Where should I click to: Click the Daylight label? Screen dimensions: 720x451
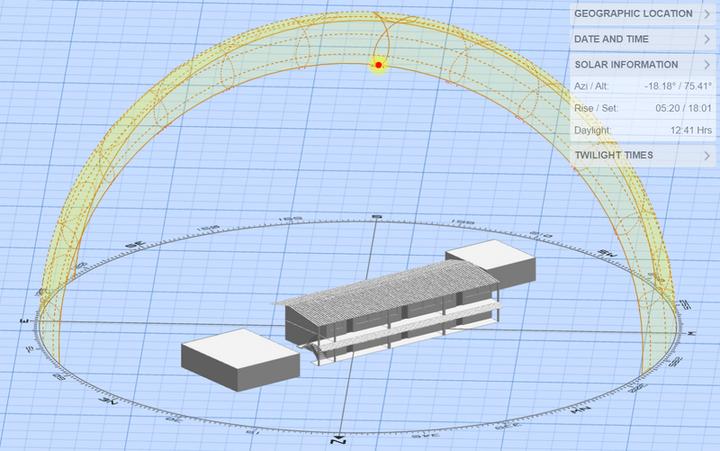(x=593, y=130)
